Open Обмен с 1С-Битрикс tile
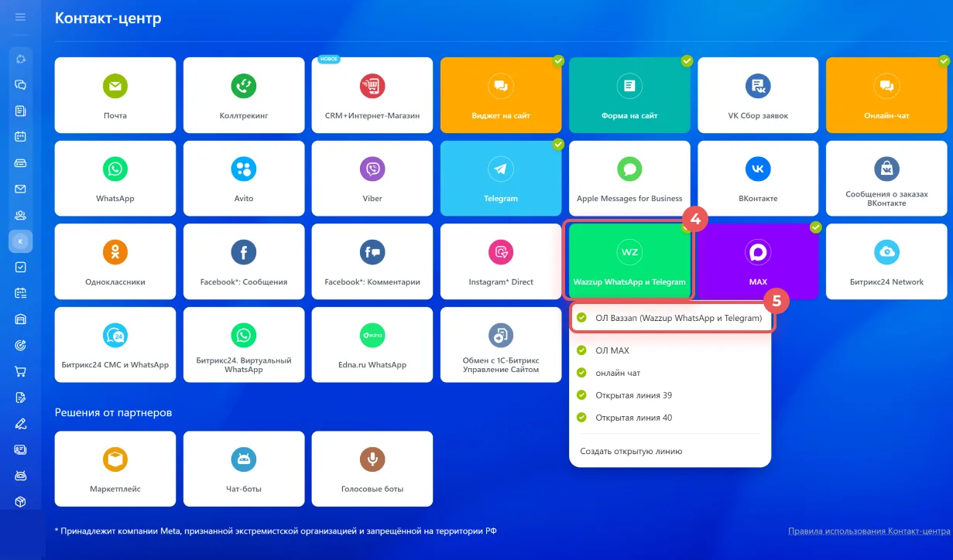 coord(501,345)
